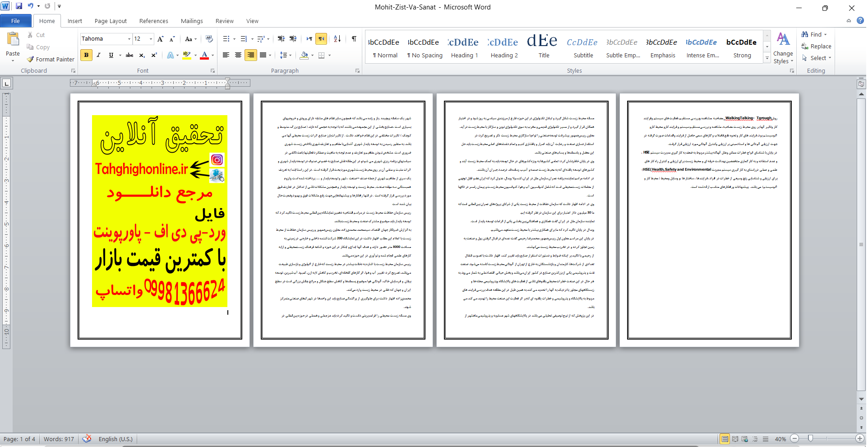Click the Superscript icon
This screenshot has width=868, height=447.
(154, 55)
